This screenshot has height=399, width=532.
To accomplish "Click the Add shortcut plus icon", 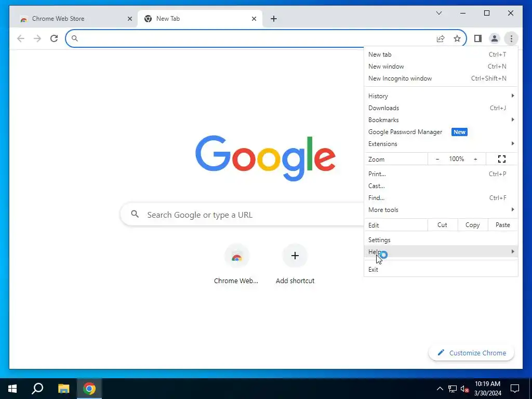I will 295,256.
